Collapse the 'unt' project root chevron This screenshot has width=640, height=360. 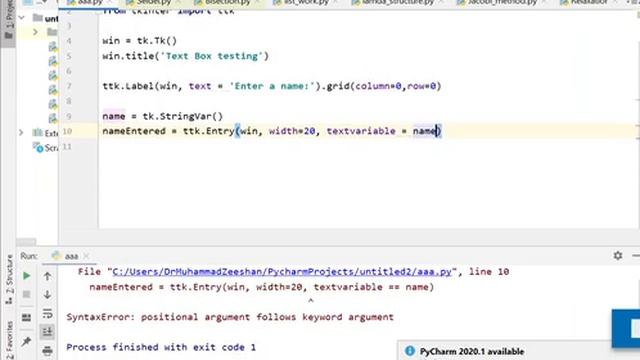(22, 18)
